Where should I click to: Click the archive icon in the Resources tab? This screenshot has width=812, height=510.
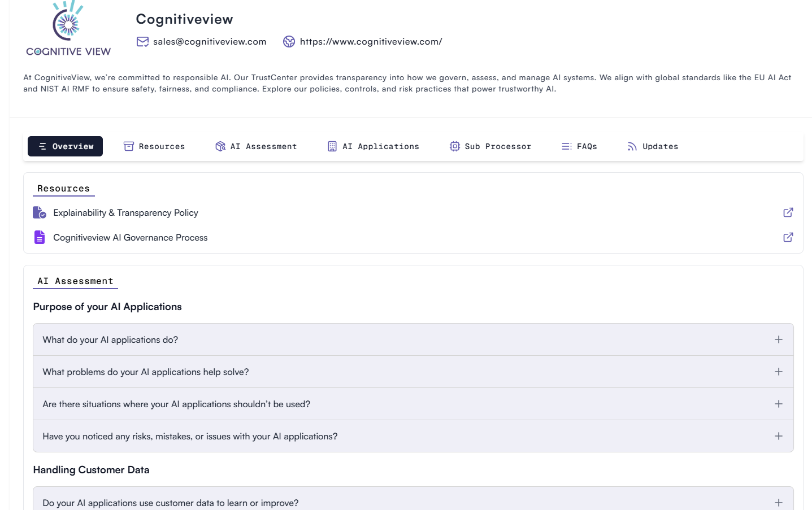pyautogui.click(x=128, y=146)
